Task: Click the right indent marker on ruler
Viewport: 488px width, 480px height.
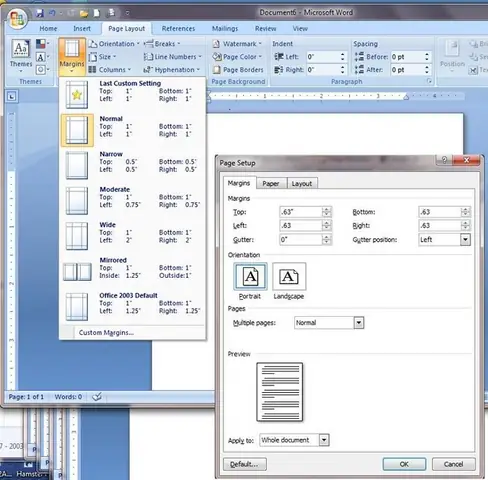Action: point(406,97)
